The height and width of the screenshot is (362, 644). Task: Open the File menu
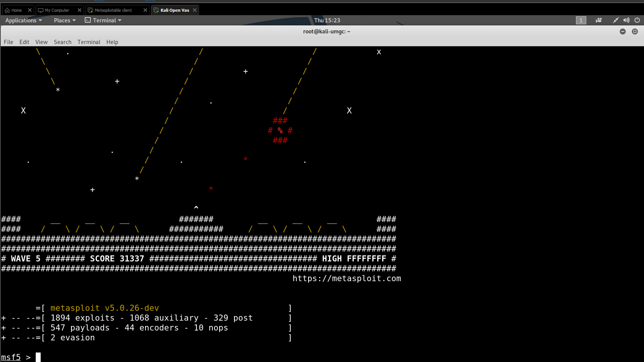pos(8,42)
